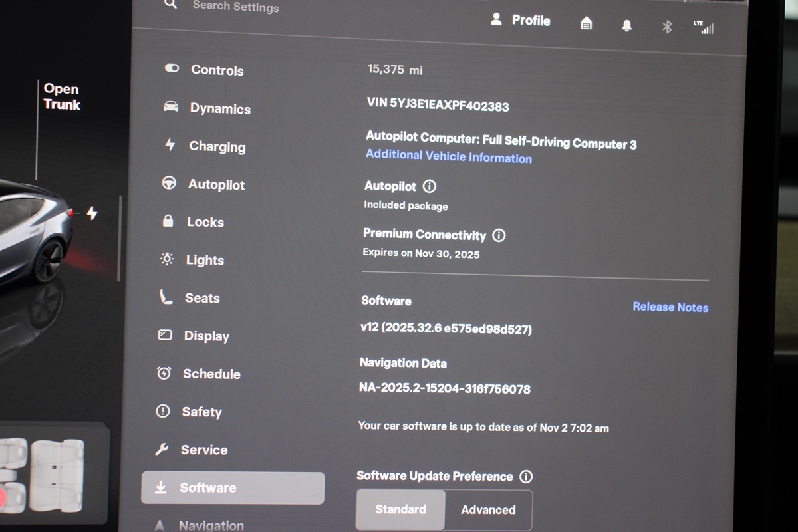
Task: Select Advanced software update preference
Action: 488,510
